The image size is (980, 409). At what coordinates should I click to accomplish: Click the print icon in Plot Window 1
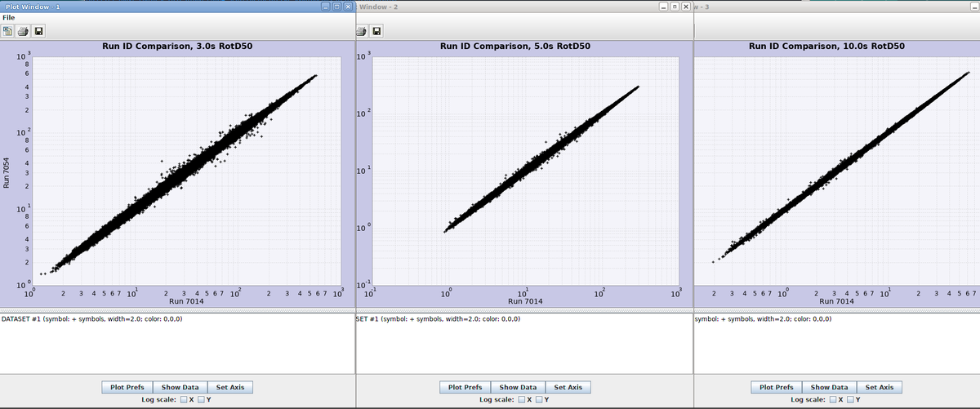pos(23,32)
